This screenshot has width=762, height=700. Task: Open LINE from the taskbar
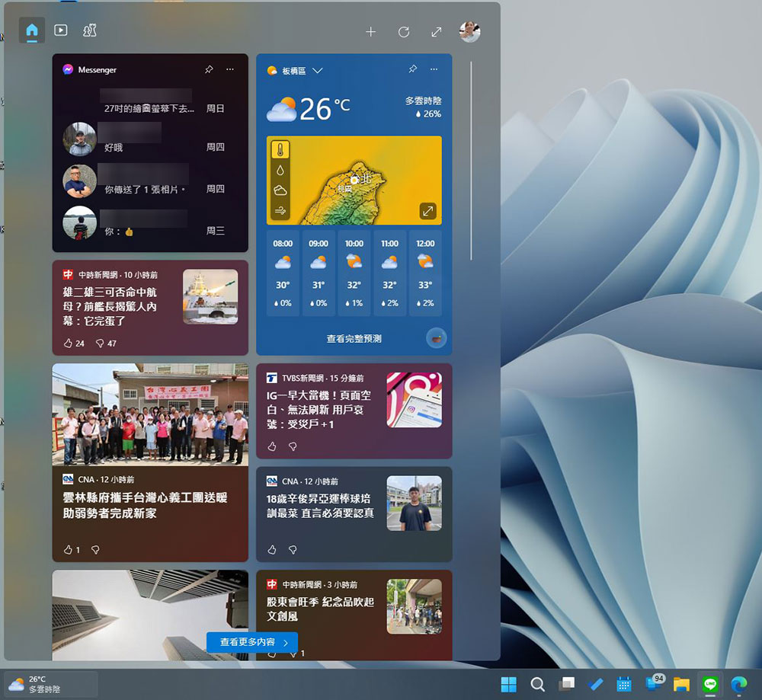coord(710,684)
